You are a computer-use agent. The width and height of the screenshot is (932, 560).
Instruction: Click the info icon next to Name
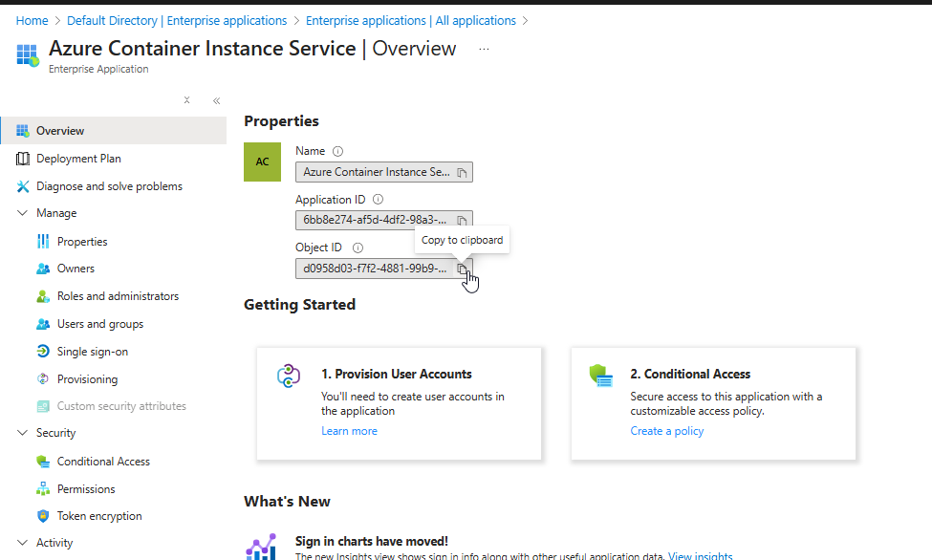pos(337,152)
